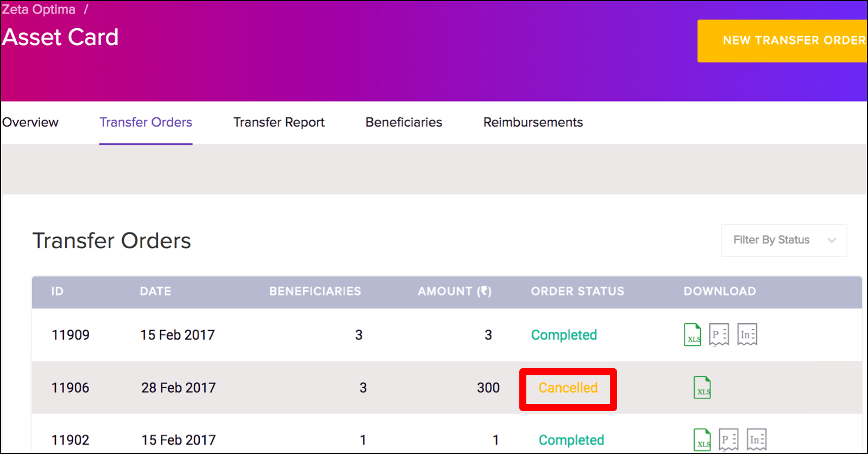Click the Transfer Orders section heading
The width and height of the screenshot is (868, 454).
pyautogui.click(x=112, y=241)
